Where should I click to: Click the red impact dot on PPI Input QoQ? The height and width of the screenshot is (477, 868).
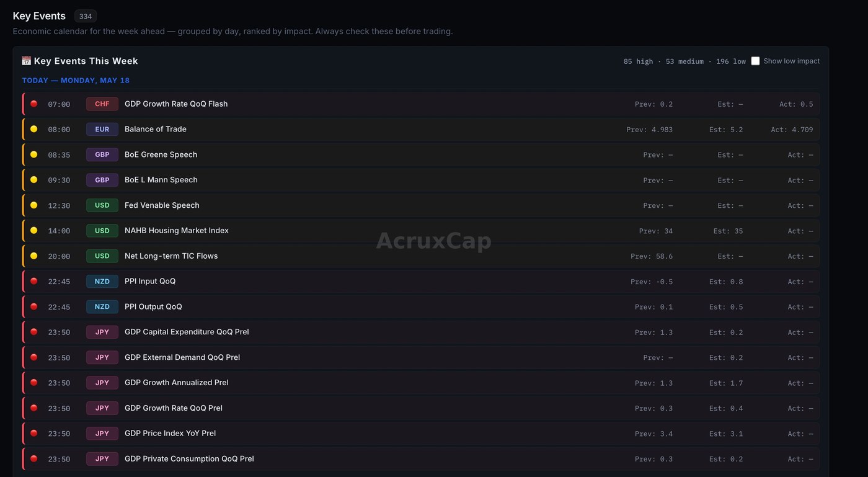[x=34, y=281]
